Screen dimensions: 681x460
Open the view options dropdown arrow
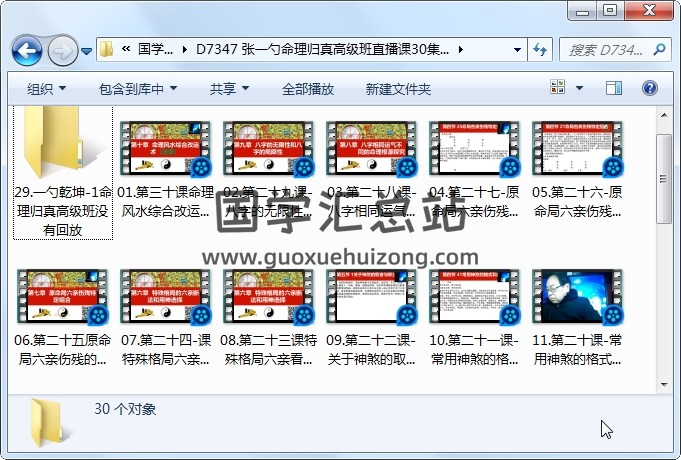point(579,88)
